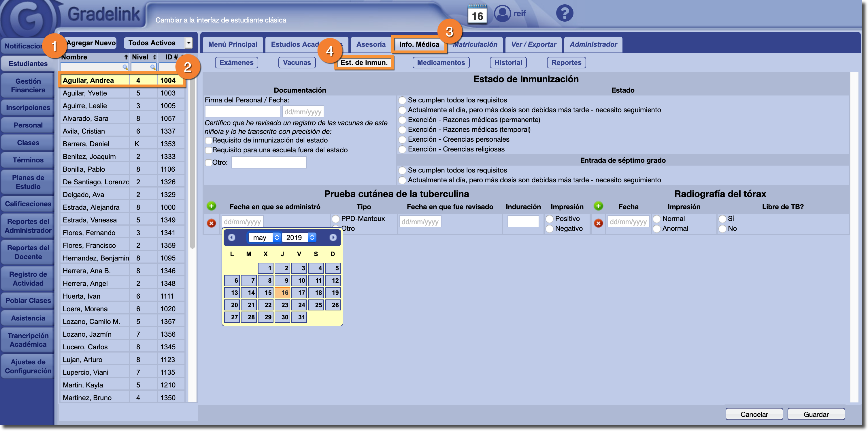Image resolution: width=868 pixels, height=431 pixels.
Task: Open the Vacunas sub-tab
Action: 297,63
